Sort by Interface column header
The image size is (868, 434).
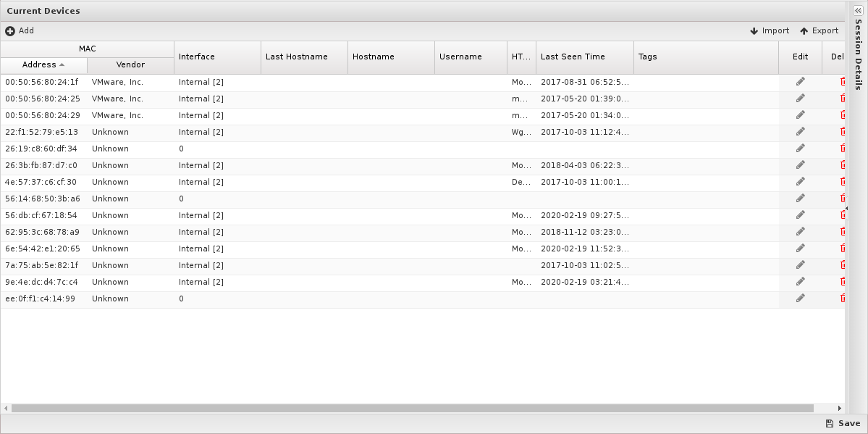218,57
